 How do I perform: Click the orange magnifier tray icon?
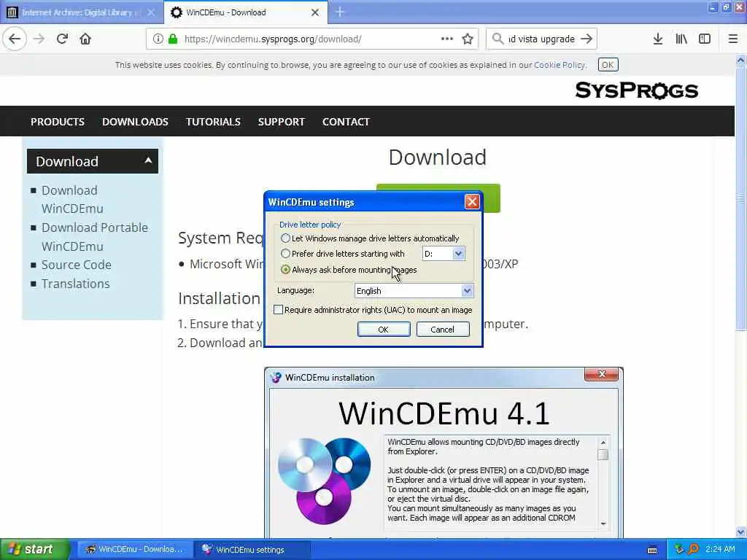[x=693, y=549]
